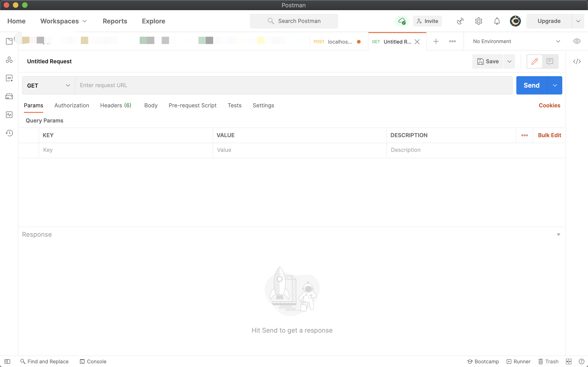Click the Cookies link
588x367 pixels.
click(x=549, y=105)
